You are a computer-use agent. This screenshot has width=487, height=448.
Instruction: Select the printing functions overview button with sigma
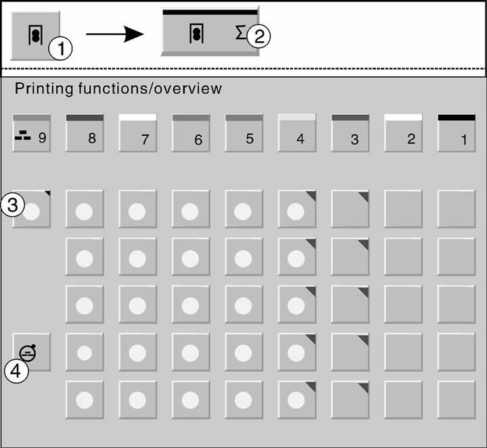(210, 33)
